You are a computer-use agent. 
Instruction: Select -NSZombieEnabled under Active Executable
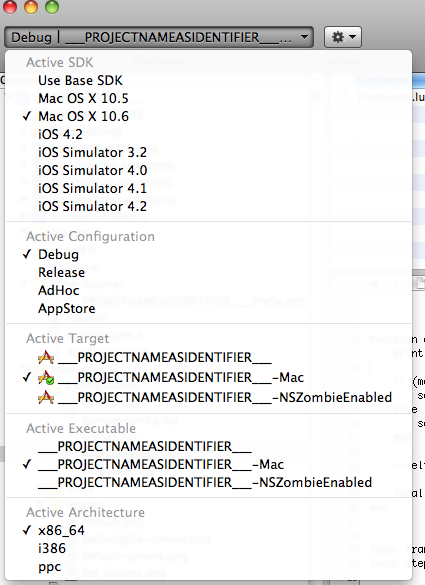coord(205,482)
